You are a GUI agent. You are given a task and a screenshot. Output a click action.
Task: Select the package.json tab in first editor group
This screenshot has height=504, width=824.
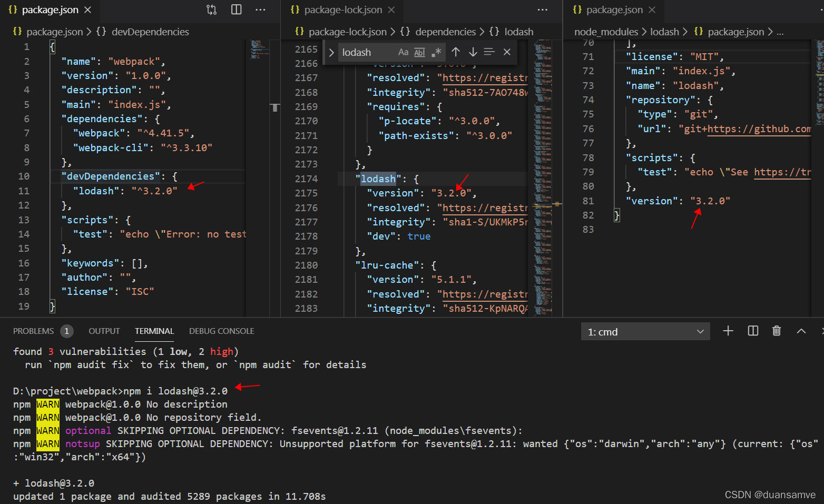50,9
